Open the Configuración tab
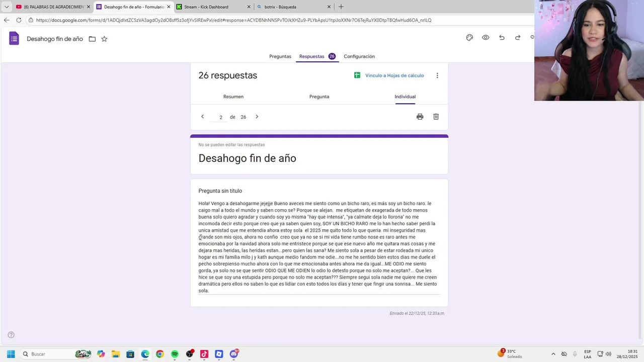The image size is (644, 362). tap(359, 56)
